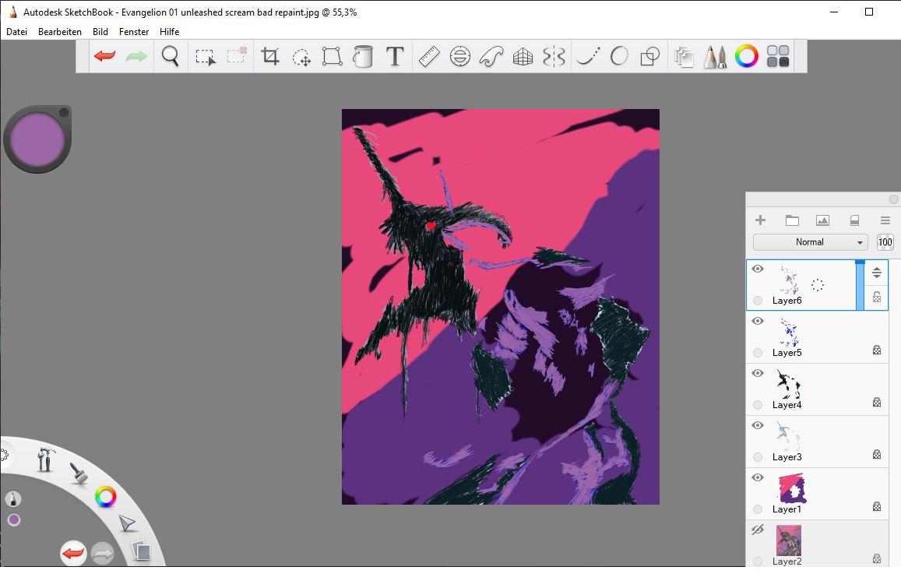Select the Flood Fill bucket tool
Screen dimensions: 901x588
click(x=363, y=56)
